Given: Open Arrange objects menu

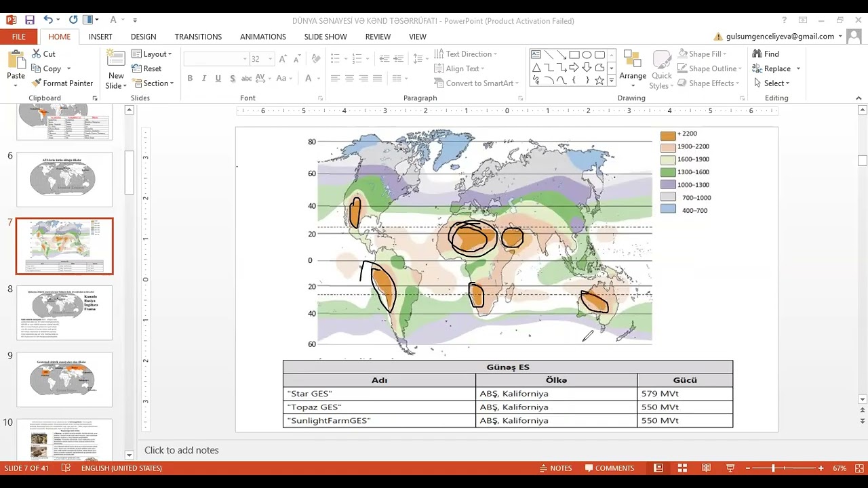Looking at the screenshot, I should pyautogui.click(x=633, y=68).
